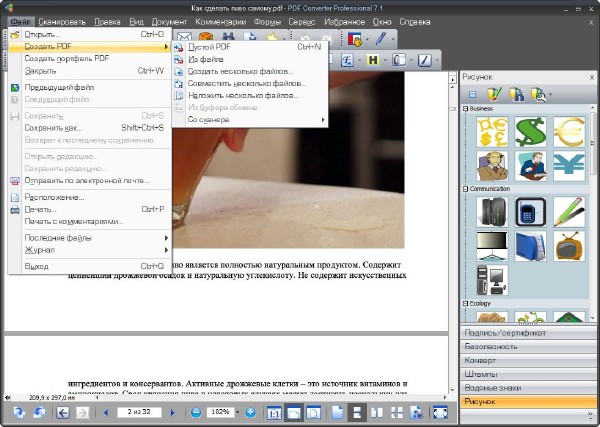Select the mobile phone clipart thumbnail

[528, 212]
